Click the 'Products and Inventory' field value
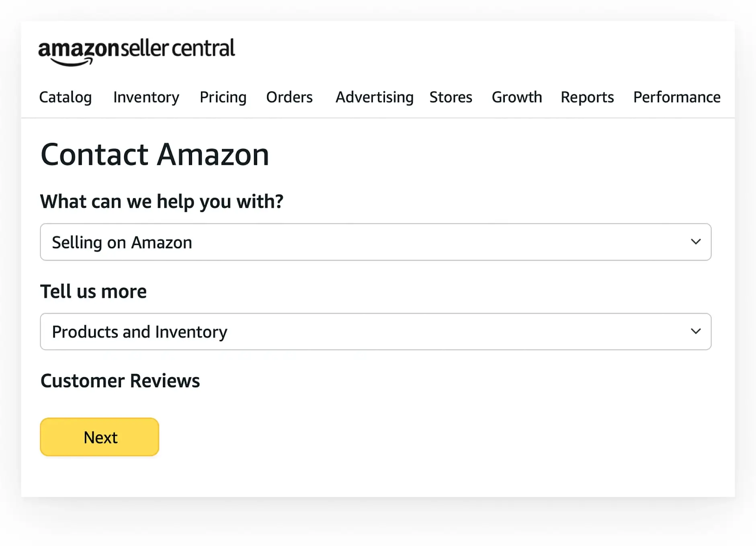This screenshot has height=546, width=756. click(139, 332)
